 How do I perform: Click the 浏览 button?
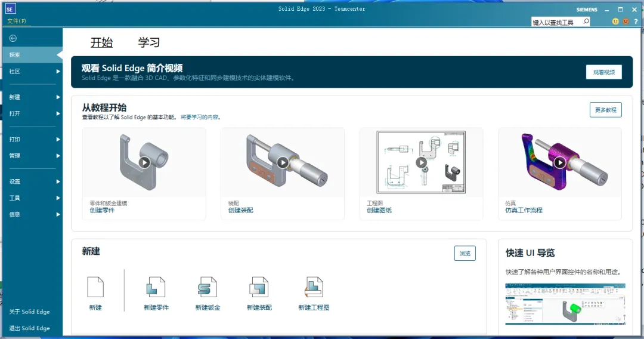(465, 254)
